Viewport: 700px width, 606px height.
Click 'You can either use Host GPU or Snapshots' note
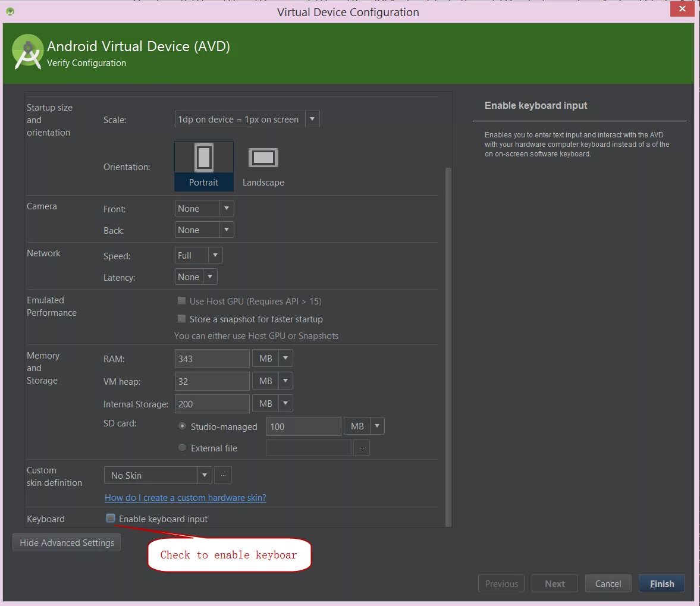(x=256, y=335)
